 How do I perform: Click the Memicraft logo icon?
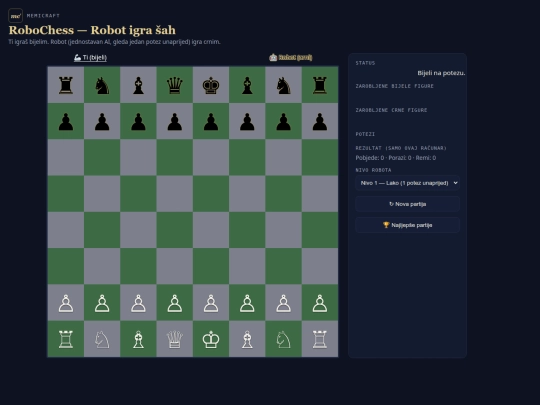tap(15, 15)
